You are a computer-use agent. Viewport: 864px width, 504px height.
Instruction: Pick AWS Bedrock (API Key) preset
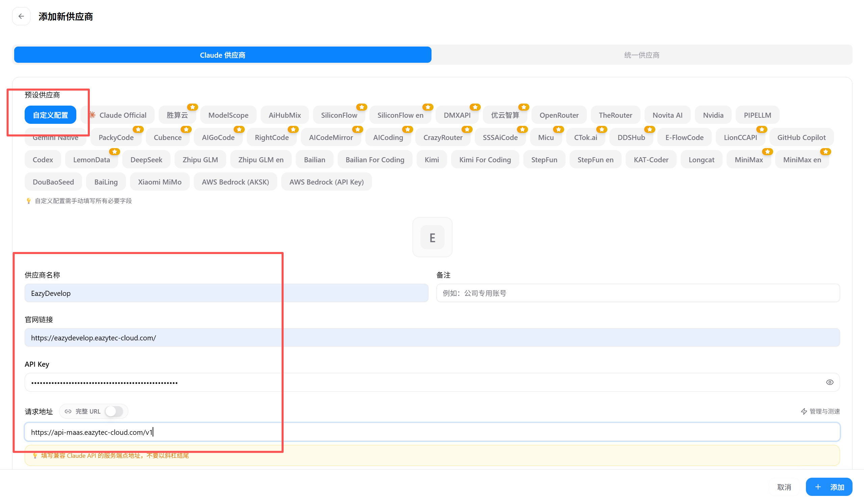[326, 181]
